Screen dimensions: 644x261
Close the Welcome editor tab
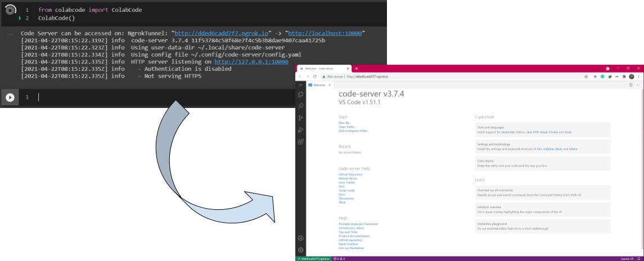tap(330, 85)
